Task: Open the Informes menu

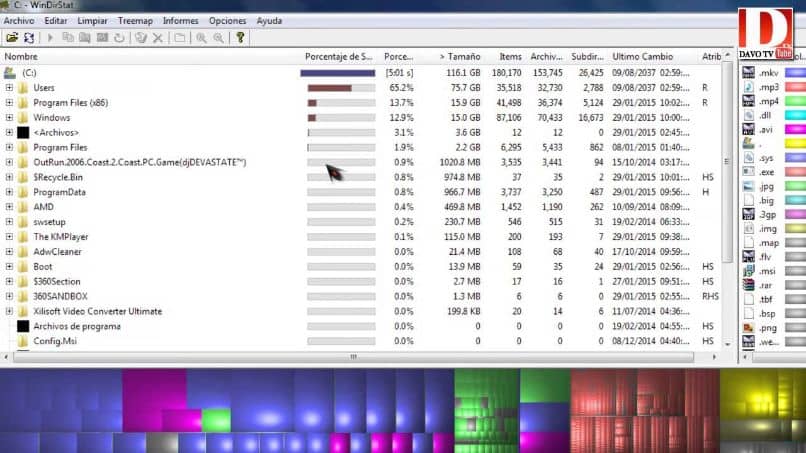Action: coord(180,21)
